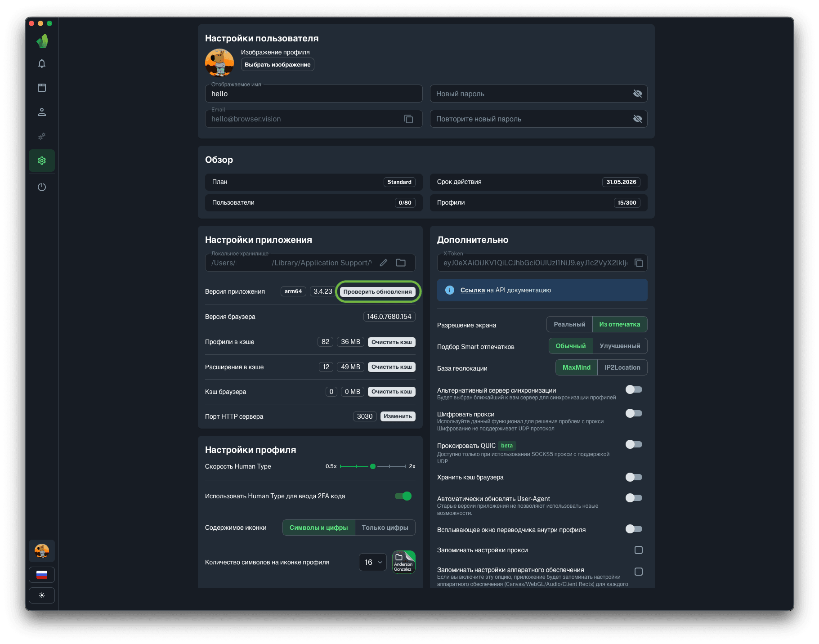Image resolution: width=819 pixels, height=644 pixels.
Task: Change language via the Russian flag icon
Action: (x=42, y=575)
